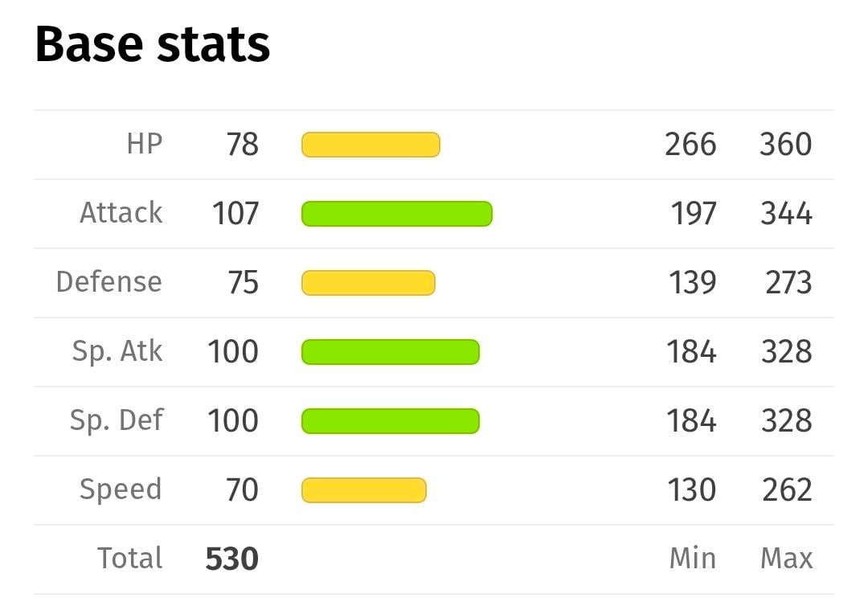868x602 pixels.
Task: Click the green Attack stat bar
Action: point(396,214)
